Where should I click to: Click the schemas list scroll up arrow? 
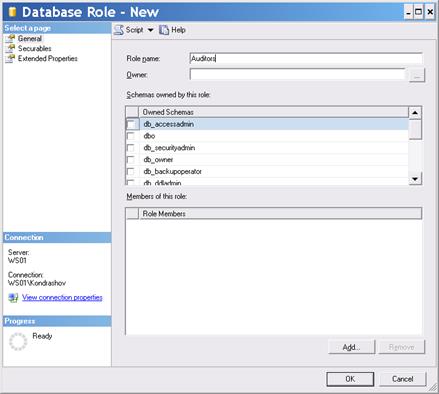tap(415, 113)
